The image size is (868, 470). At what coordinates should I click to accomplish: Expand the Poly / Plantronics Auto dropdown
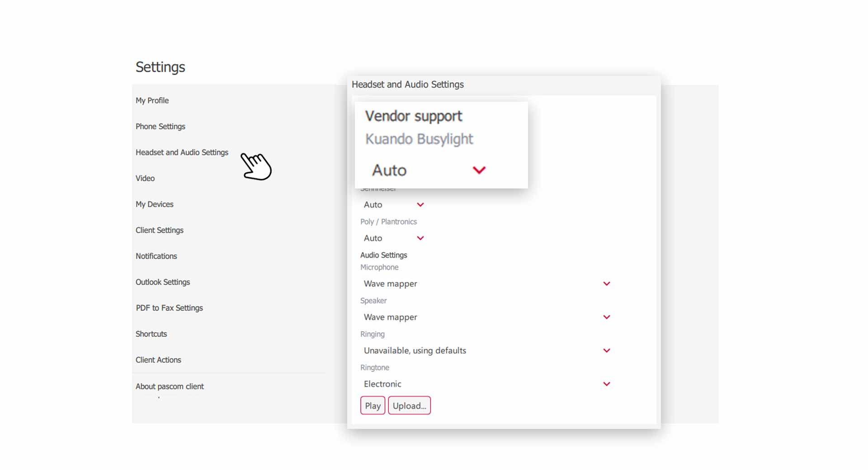pyautogui.click(x=393, y=238)
